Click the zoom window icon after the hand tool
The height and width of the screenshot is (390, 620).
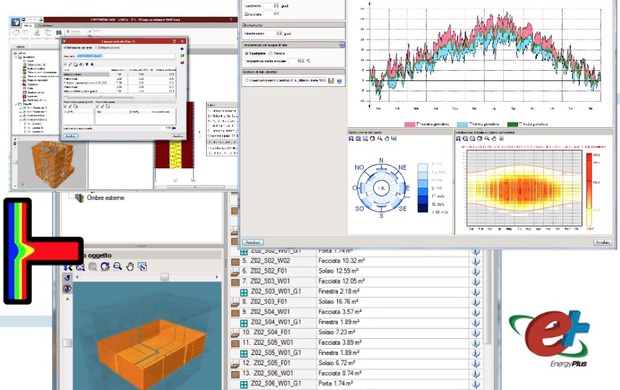tap(142, 267)
